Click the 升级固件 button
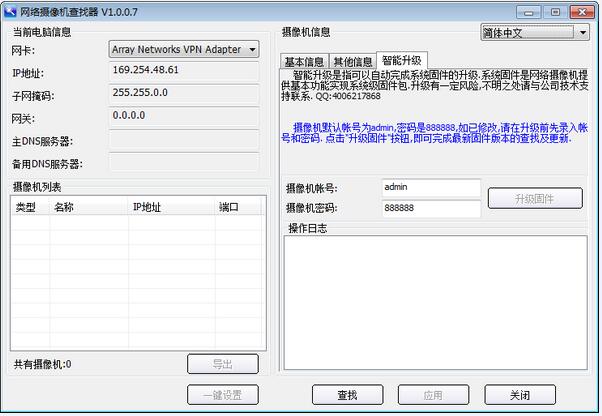 click(535, 198)
